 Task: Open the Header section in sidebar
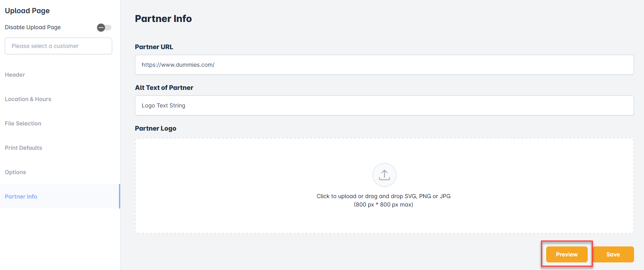[x=15, y=75]
